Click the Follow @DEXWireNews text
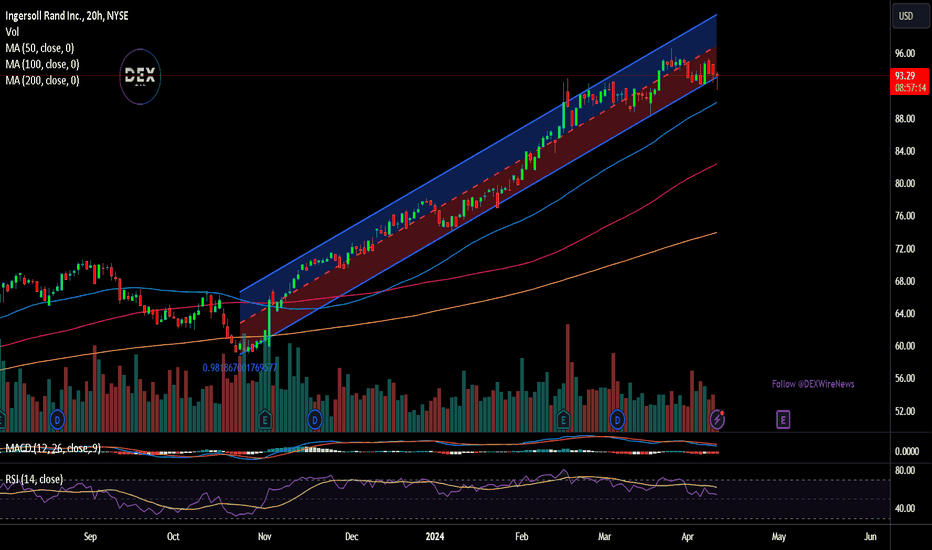The height and width of the screenshot is (550, 932). pyautogui.click(x=813, y=384)
